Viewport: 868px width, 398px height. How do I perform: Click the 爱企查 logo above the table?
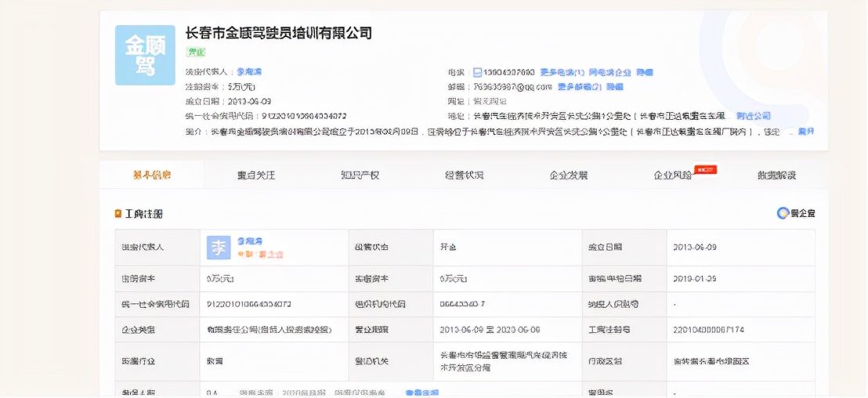(x=796, y=213)
